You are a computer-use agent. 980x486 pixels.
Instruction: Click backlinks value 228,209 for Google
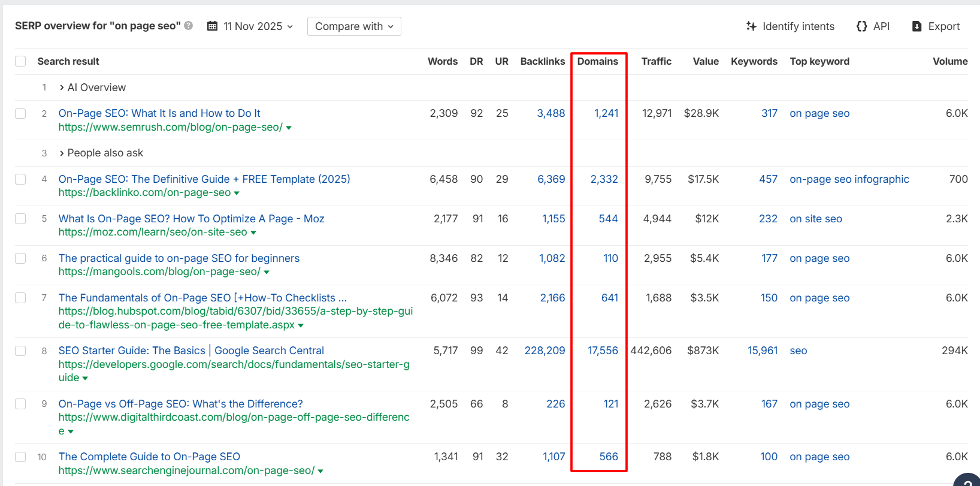click(545, 351)
